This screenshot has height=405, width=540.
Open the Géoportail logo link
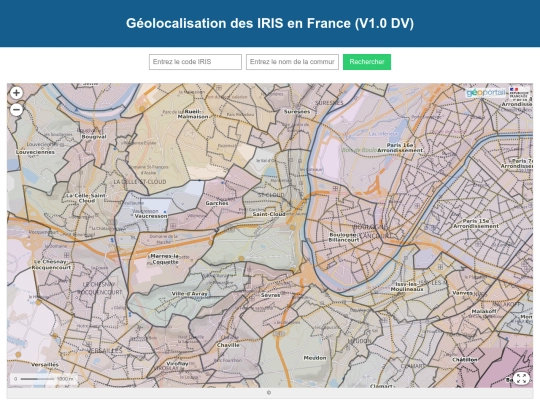486,93
